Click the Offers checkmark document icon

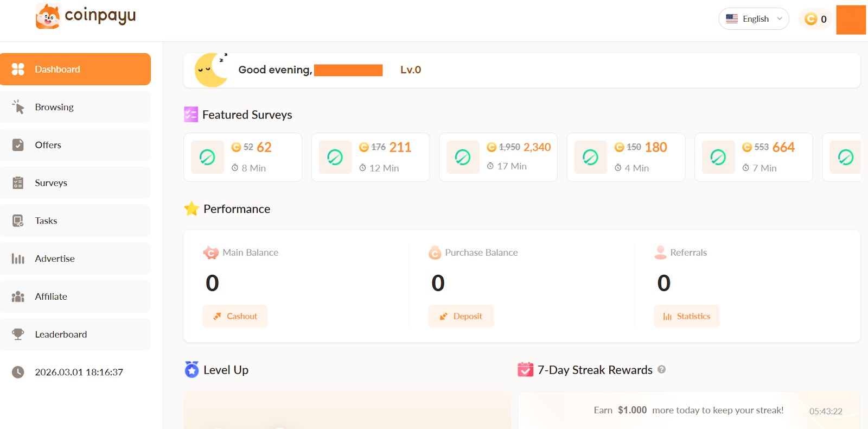(18, 145)
